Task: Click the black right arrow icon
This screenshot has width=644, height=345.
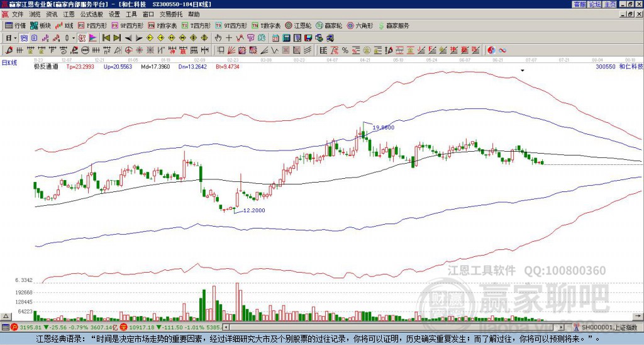Action: pos(139,38)
